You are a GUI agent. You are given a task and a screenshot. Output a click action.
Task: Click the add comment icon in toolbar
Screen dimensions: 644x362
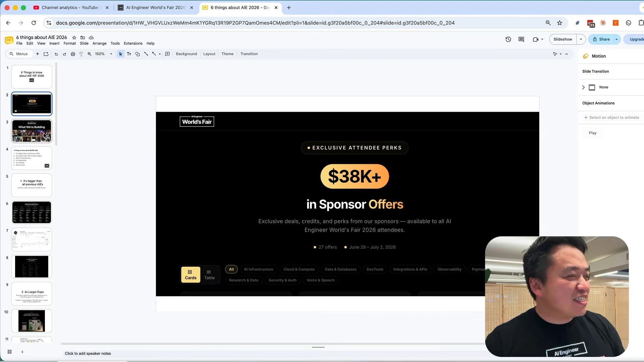(168, 54)
